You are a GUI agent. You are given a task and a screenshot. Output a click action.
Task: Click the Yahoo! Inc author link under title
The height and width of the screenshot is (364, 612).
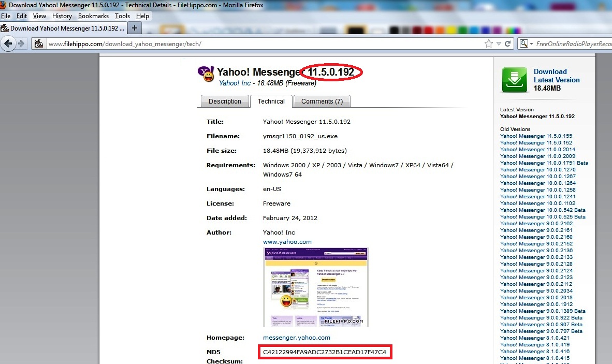tap(235, 83)
